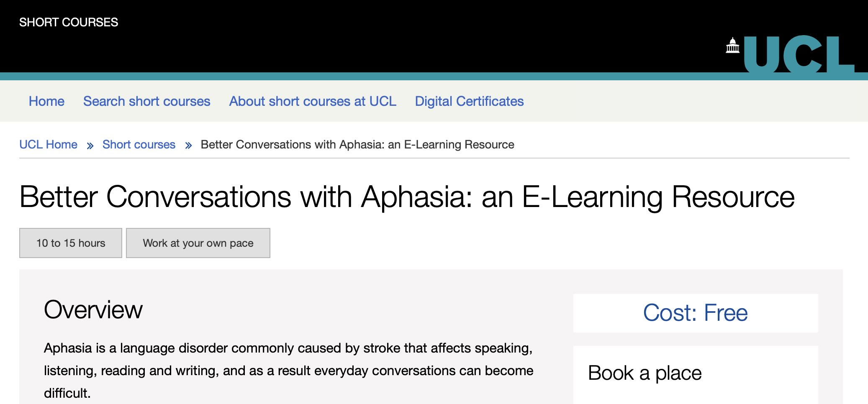The image size is (868, 404).
Task: Click the main Better Conversations page title
Action: (x=407, y=197)
